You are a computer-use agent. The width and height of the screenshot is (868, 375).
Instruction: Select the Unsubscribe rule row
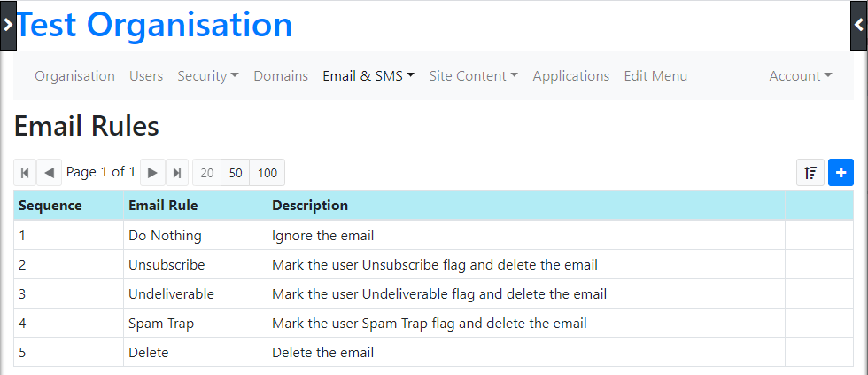(433, 265)
